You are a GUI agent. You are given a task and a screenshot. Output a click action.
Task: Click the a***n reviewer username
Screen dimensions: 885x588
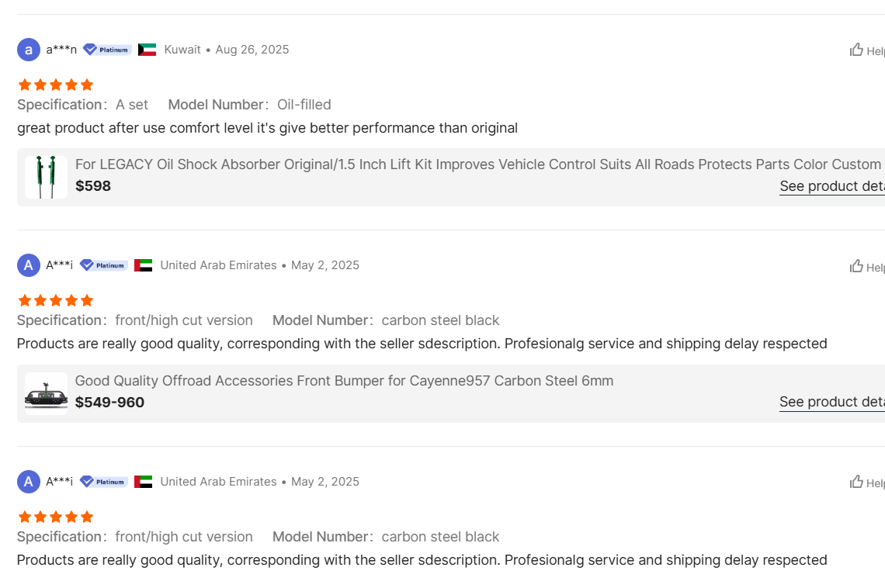point(61,50)
